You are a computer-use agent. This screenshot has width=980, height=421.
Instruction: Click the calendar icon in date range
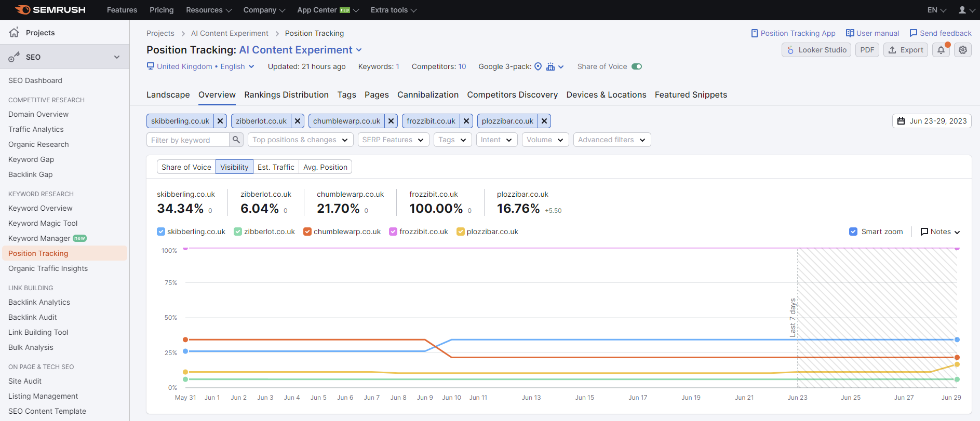[901, 121]
